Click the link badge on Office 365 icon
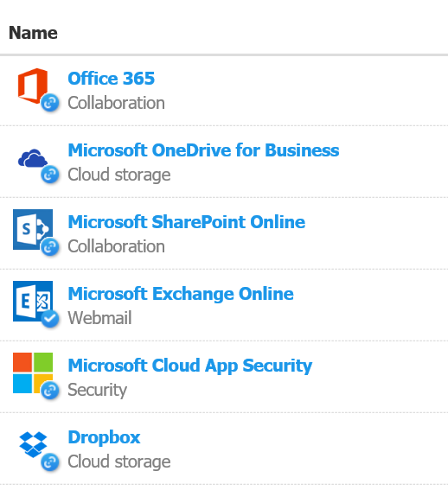This screenshot has width=448, height=503. [x=50, y=103]
